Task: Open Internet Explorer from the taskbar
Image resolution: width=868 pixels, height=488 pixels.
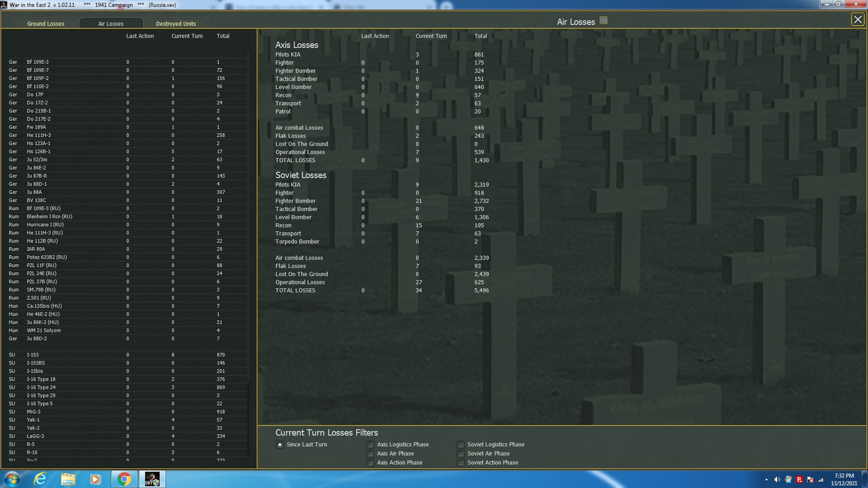Action: point(40,479)
